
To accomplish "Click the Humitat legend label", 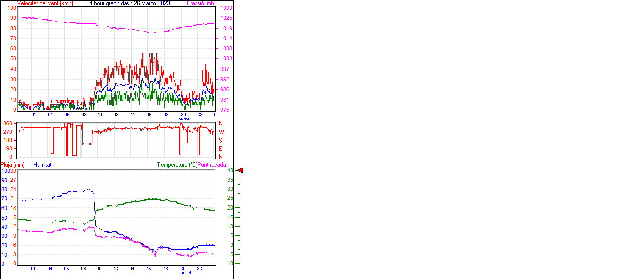I will click(x=42, y=165).
